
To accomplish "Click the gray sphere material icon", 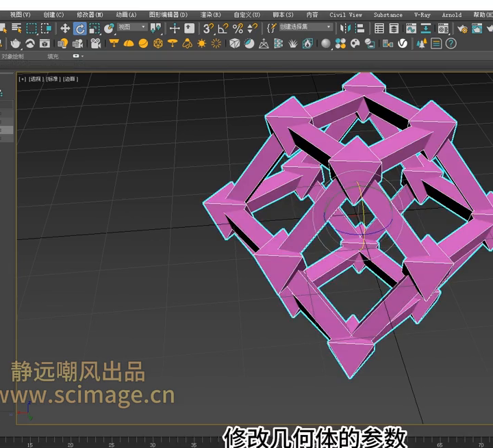I will click(x=326, y=43).
